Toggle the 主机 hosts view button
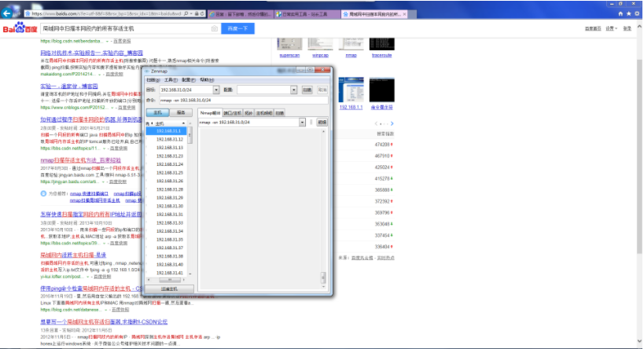 tap(158, 112)
